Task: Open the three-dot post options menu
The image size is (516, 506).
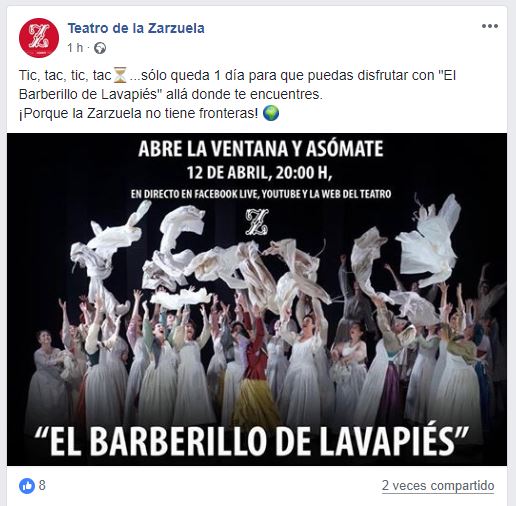Action: pyautogui.click(x=490, y=26)
